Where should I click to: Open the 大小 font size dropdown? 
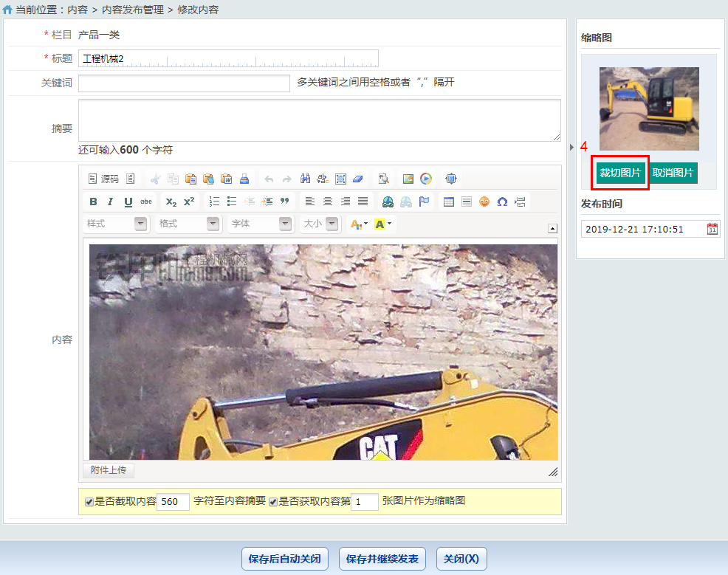pyautogui.click(x=320, y=224)
